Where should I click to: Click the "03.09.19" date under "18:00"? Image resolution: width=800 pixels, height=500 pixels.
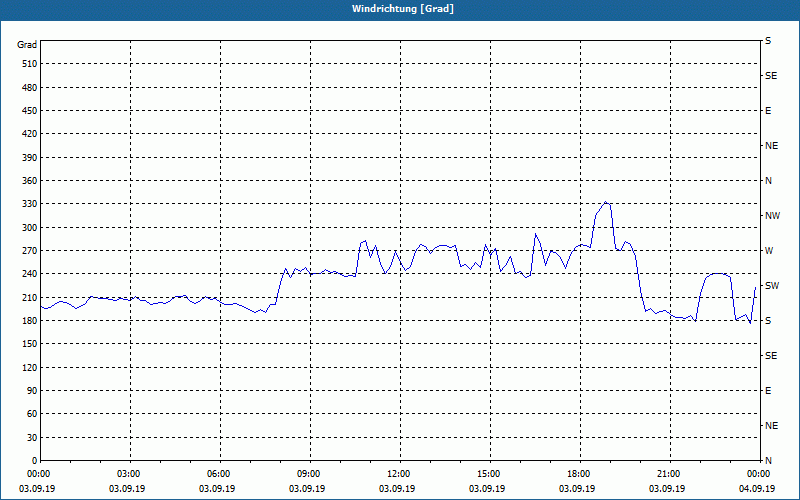[x=577, y=489]
